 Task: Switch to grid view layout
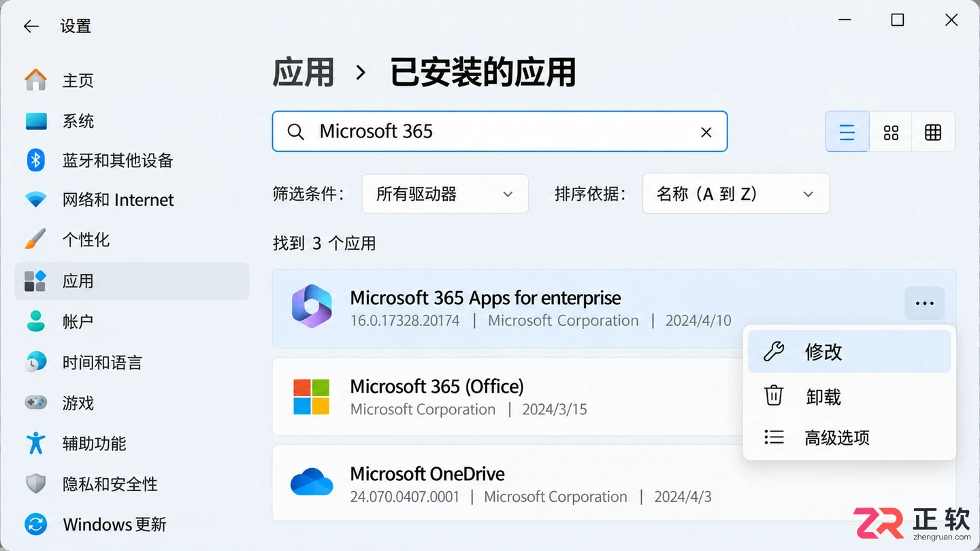tap(891, 132)
